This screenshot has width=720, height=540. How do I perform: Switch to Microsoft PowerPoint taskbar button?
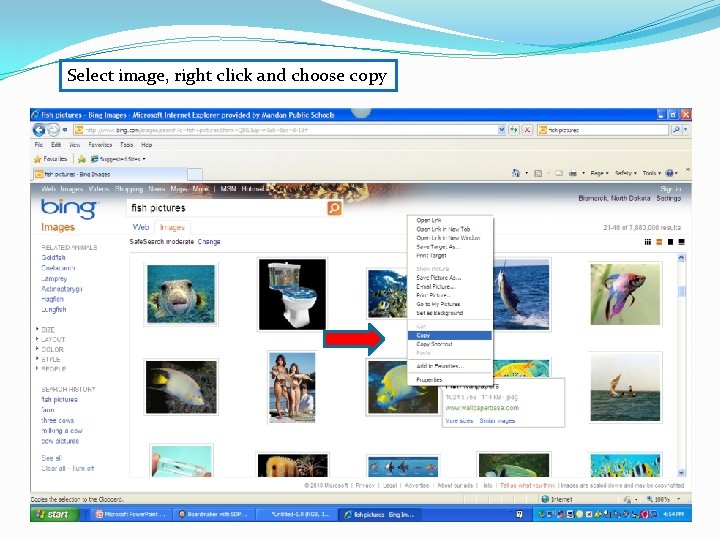click(x=131, y=515)
